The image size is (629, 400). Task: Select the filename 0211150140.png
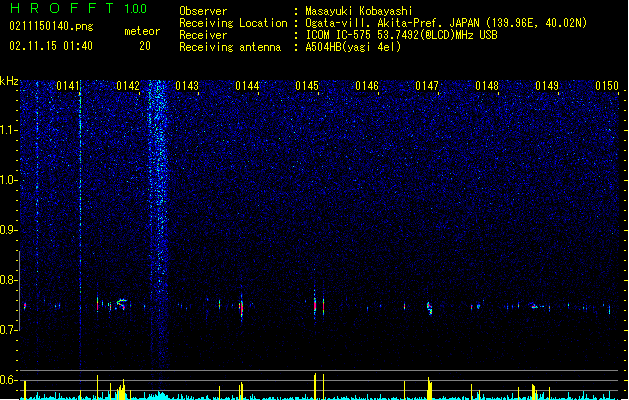[x=51, y=26]
